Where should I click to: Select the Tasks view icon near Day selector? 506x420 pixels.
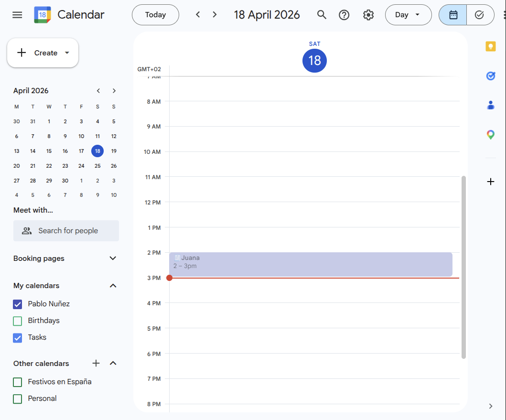tap(480, 15)
